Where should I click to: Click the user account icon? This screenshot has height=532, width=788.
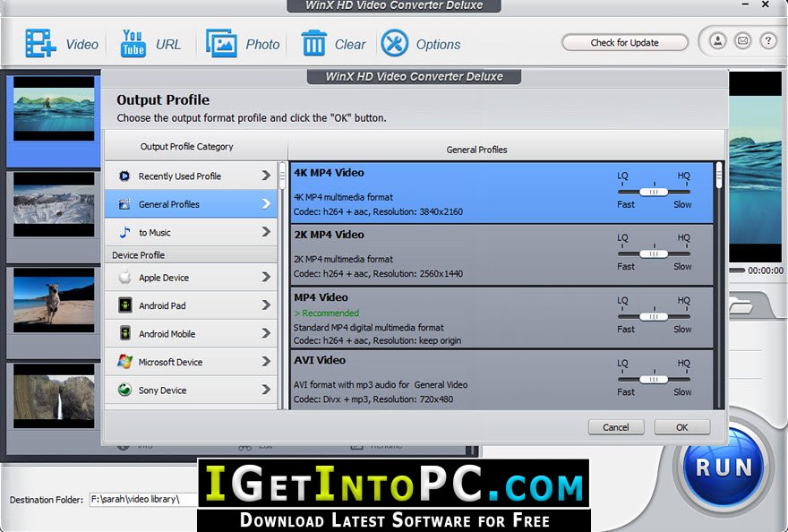click(717, 40)
